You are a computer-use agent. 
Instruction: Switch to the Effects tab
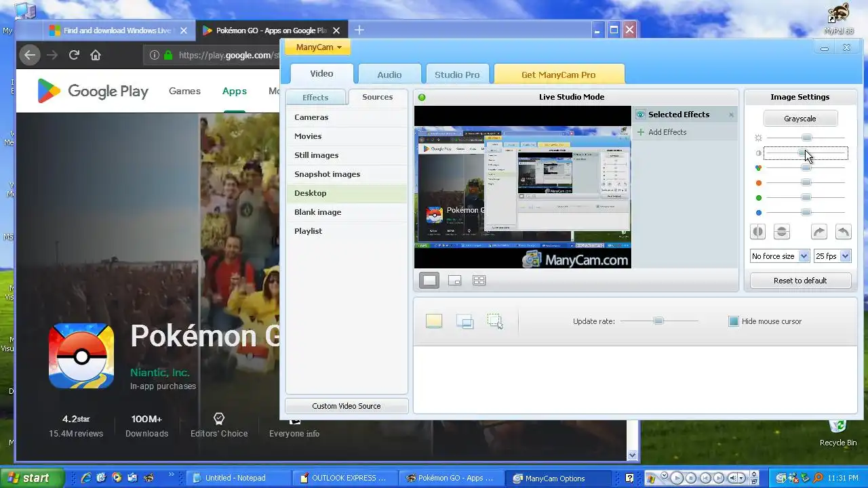(315, 98)
